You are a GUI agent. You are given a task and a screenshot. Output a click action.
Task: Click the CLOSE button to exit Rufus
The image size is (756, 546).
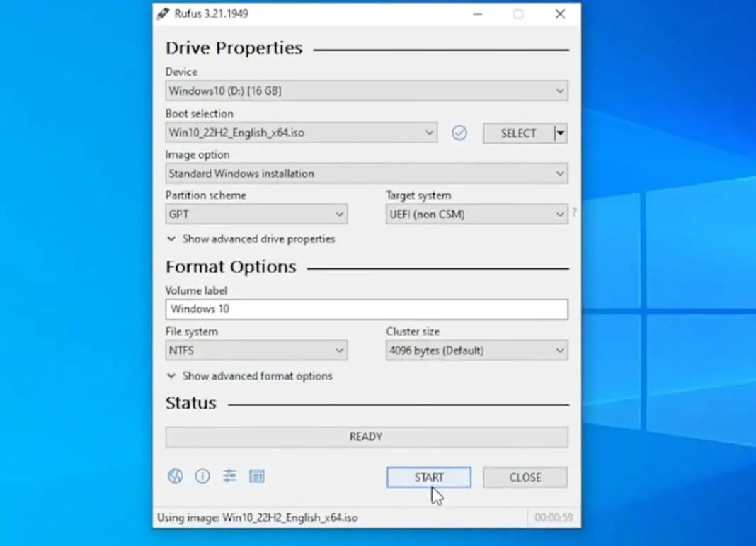tap(525, 477)
